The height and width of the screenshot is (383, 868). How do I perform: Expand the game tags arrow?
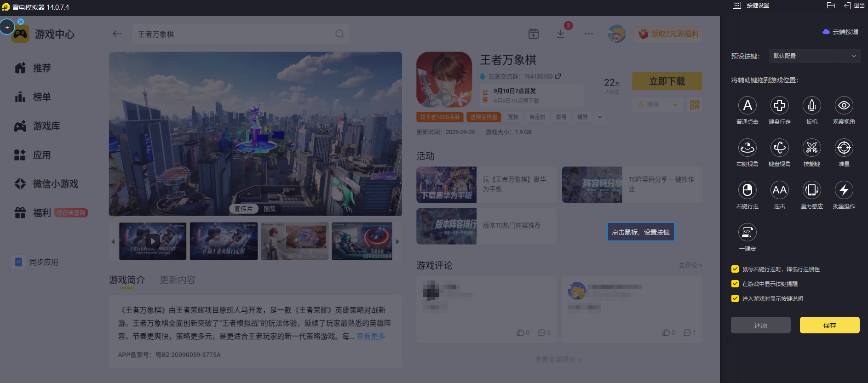click(x=600, y=117)
